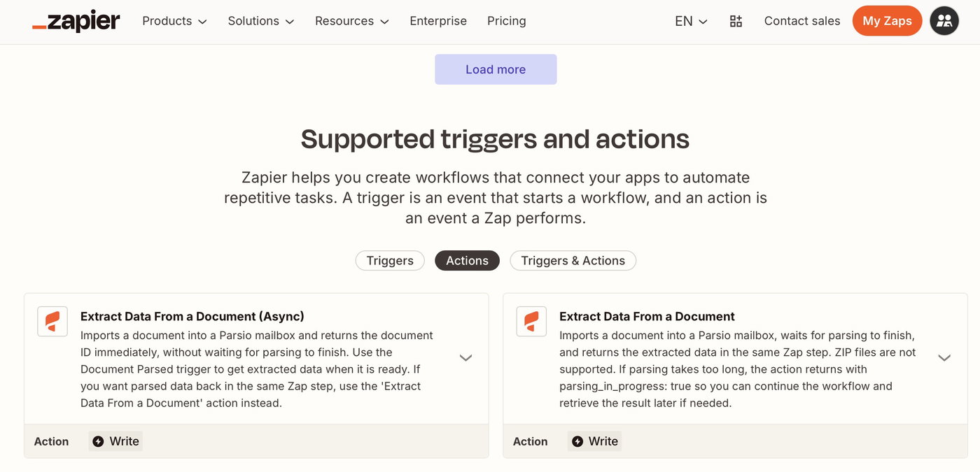Image resolution: width=980 pixels, height=472 pixels.
Task: Open the Products dropdown menu
Action: (x=174, y=21)
